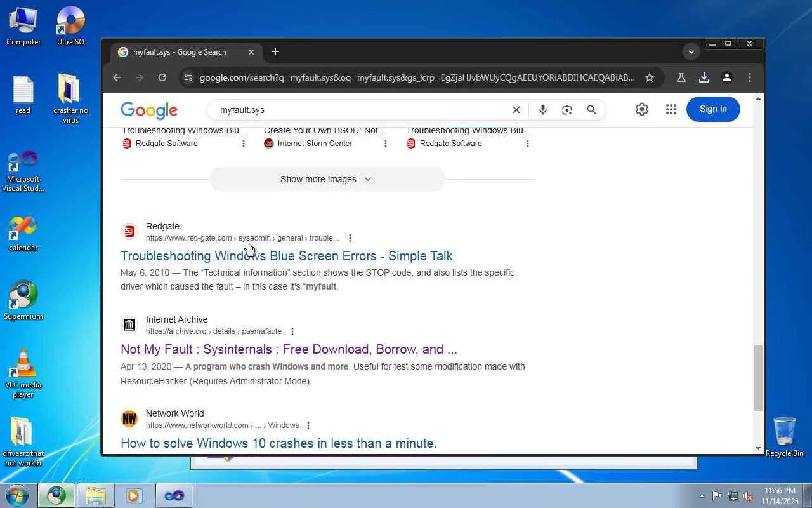Viewport: 812px width, 508px height.
Task: Open options for Internet Storm Center image
Action: (385, 144)
